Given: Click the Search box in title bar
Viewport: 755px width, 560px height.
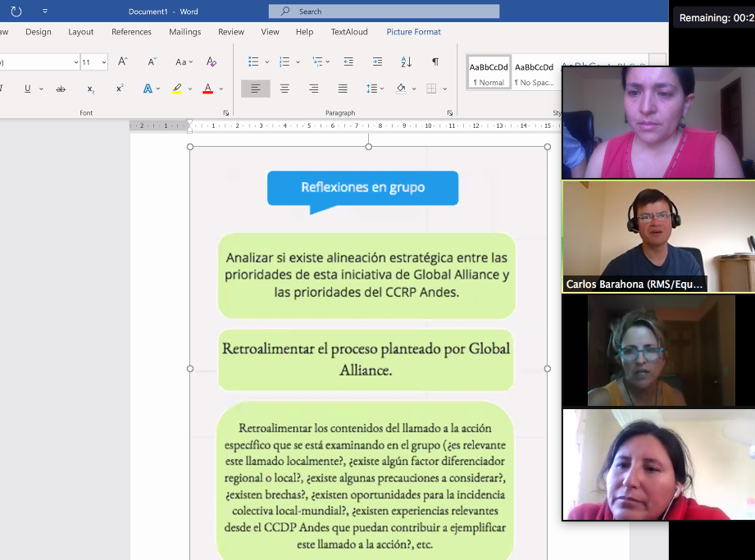Looking at the screenshot, I should [384, 11].
